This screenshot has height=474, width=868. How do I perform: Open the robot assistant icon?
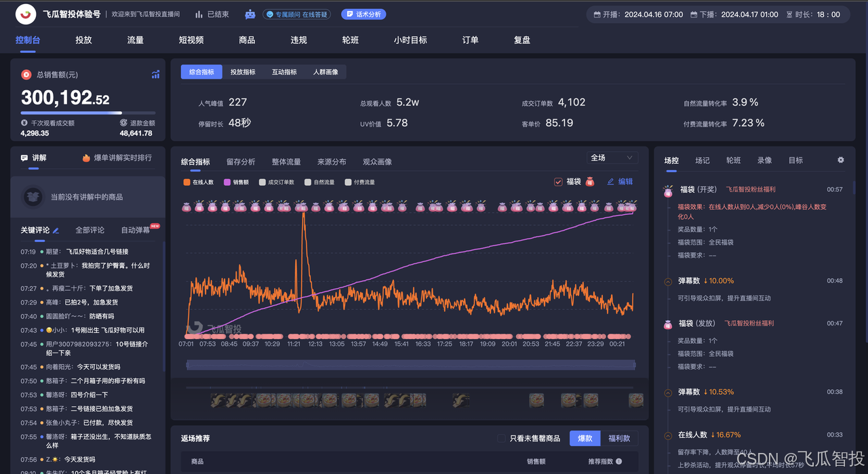pos(250,14)
